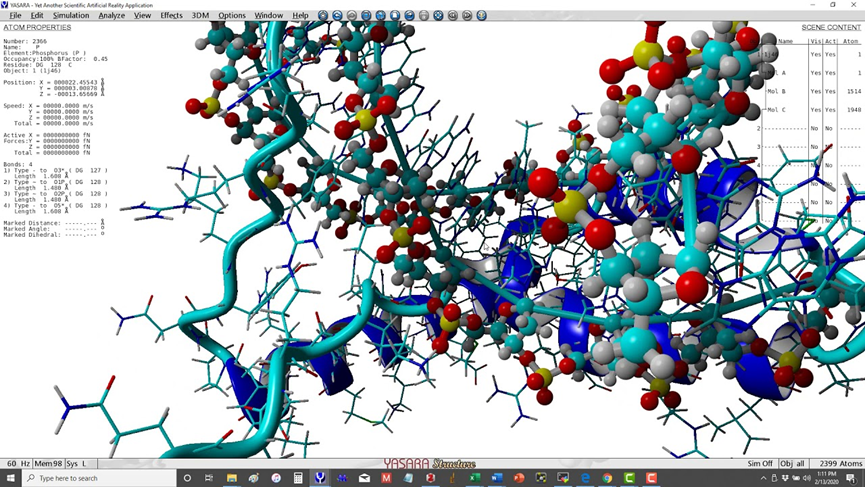Open Calculator from taskbar

tap(298, 478)
